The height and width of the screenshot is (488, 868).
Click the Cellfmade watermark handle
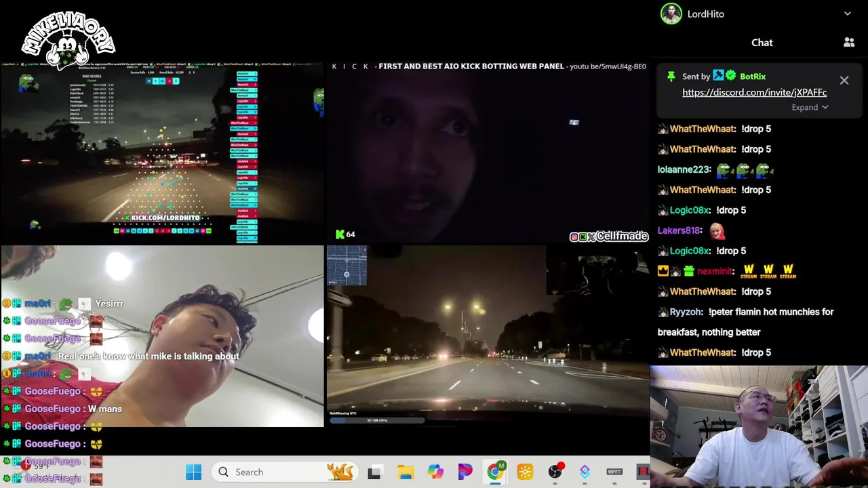coord(609,236)
